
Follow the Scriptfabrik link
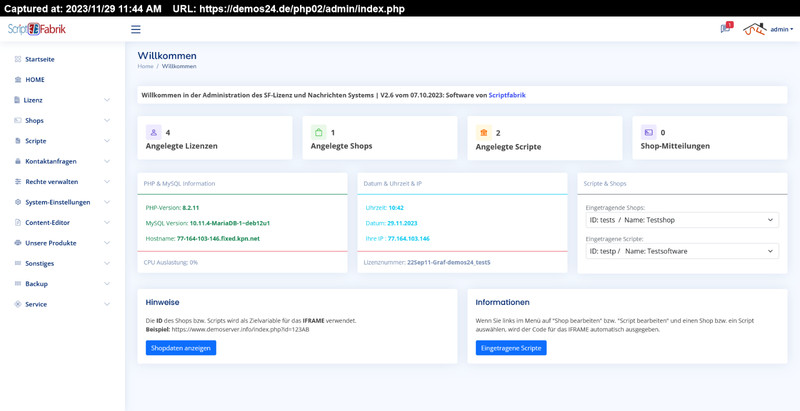click(x=507, y=95)
